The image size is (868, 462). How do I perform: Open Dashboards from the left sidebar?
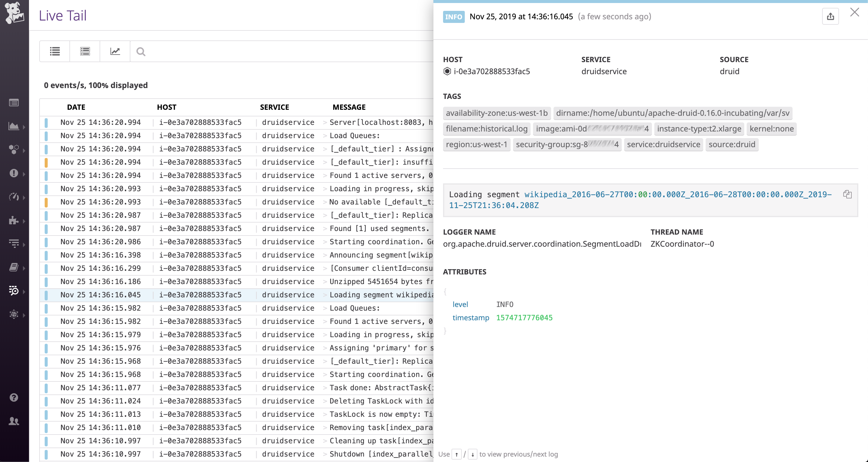click(x=14, y=127)
